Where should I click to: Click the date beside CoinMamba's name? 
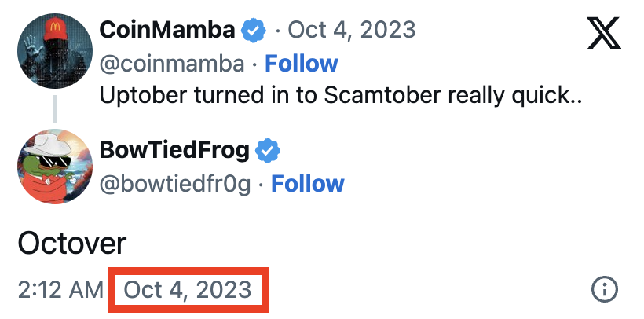pyautogui.click(x=352, y=31)
